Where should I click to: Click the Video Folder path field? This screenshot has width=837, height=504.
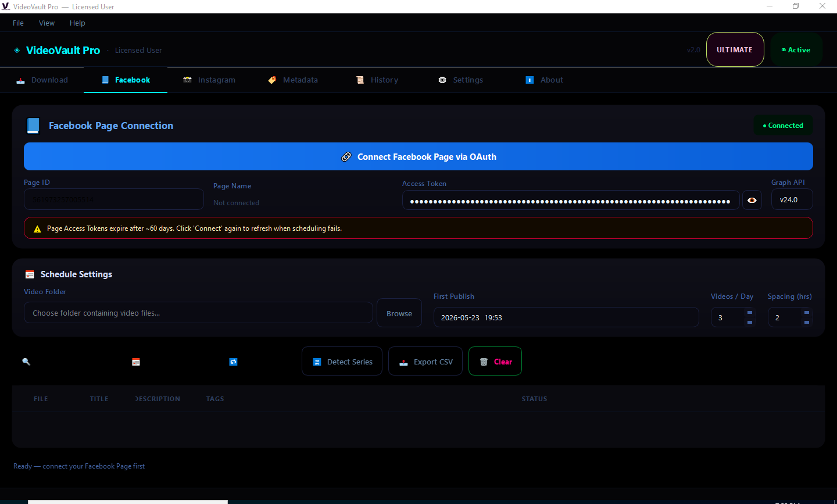coord(198,313)
